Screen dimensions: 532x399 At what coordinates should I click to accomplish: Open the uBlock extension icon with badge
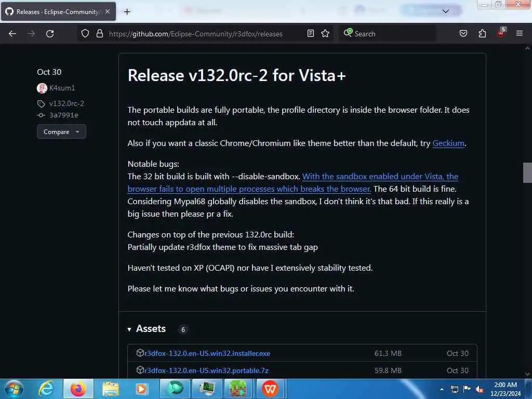coord(501,33)
